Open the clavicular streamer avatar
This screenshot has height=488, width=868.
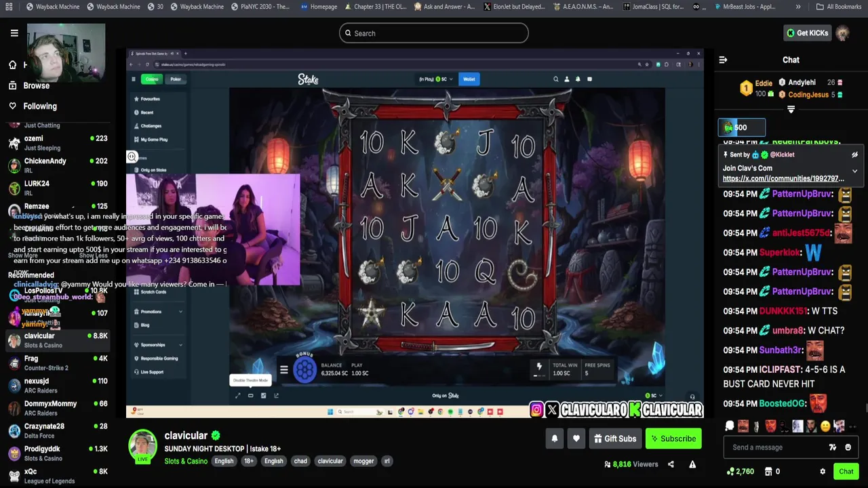pyautogui.click(x=143, y=446)
